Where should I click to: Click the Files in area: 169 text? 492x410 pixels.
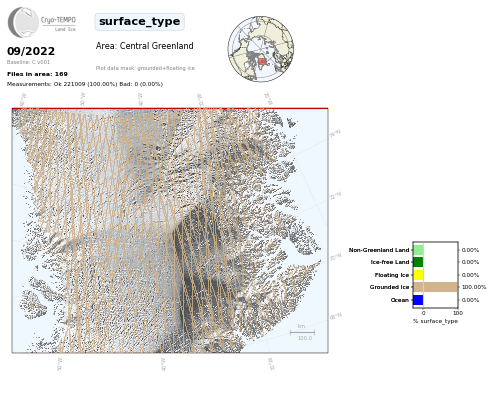click(x=37, y=74)
